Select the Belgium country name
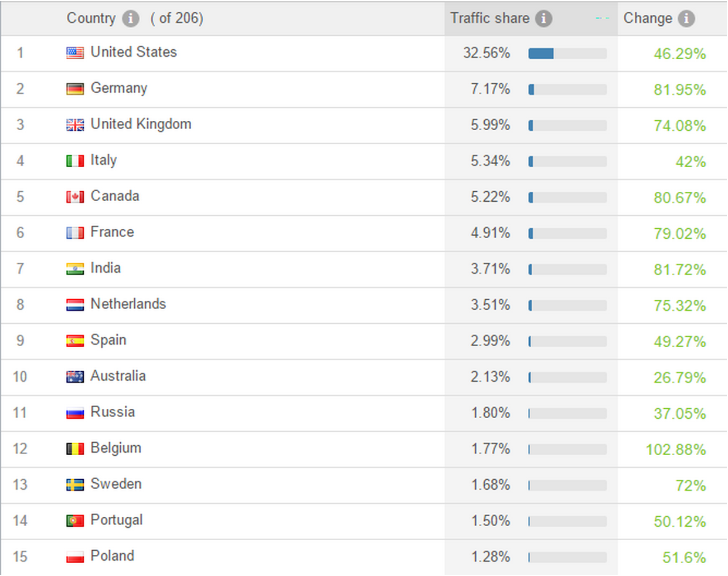 (x=116, y=448)
